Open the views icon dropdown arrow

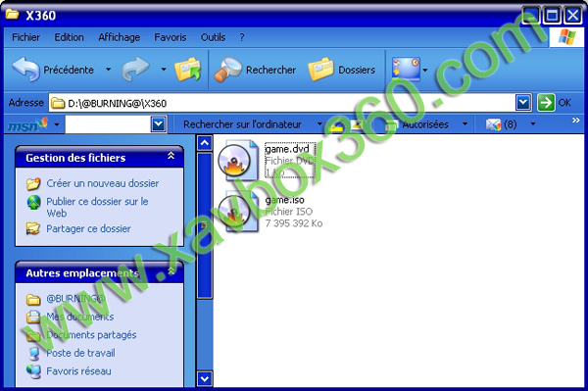425,70
